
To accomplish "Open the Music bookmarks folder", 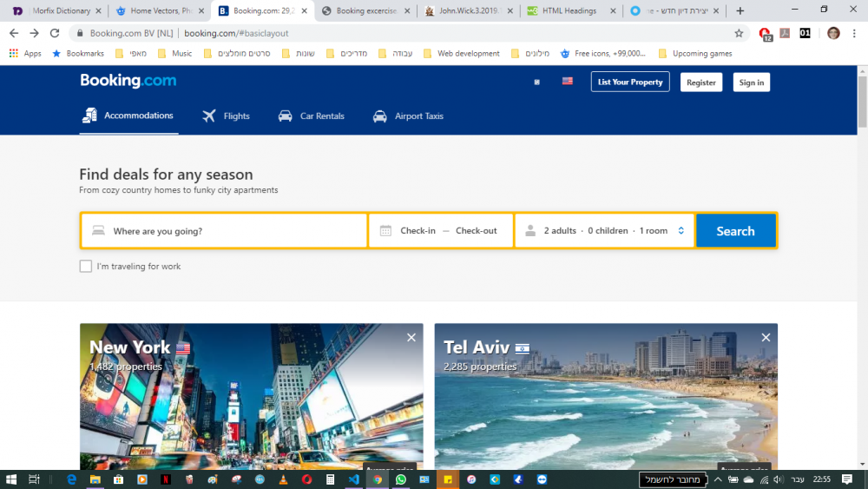I will [175, 54].
